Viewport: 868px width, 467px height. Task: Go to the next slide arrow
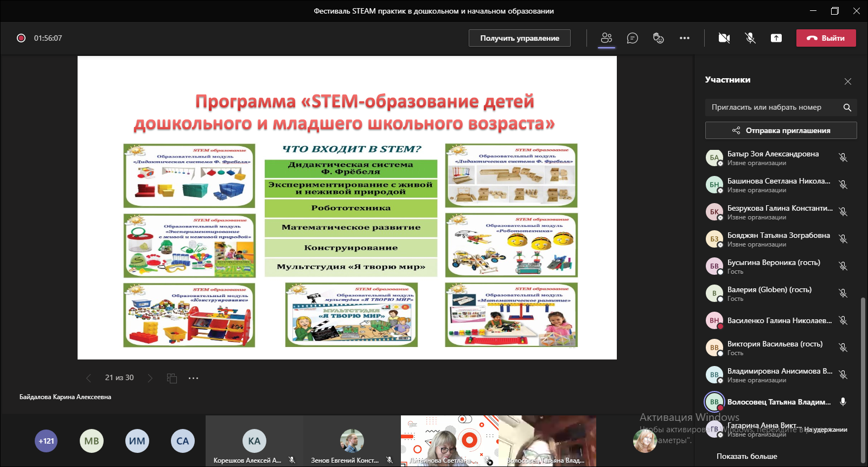pyautogui.click(x=150, y=378)
